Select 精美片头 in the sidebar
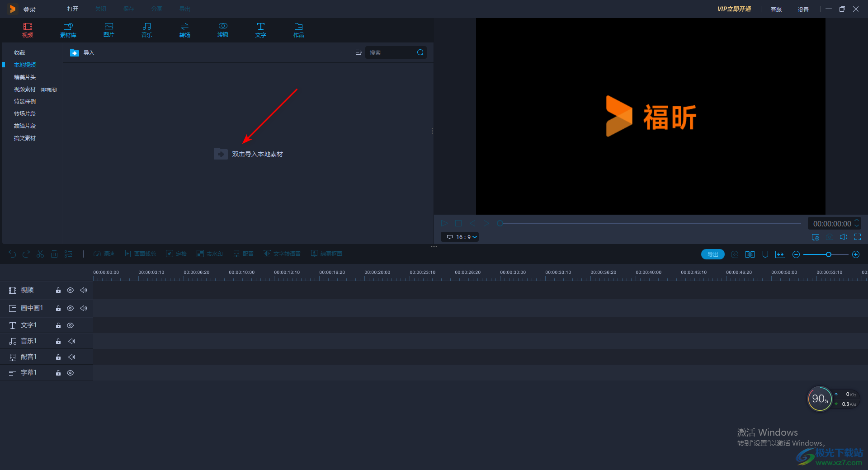 pos(25,77)
